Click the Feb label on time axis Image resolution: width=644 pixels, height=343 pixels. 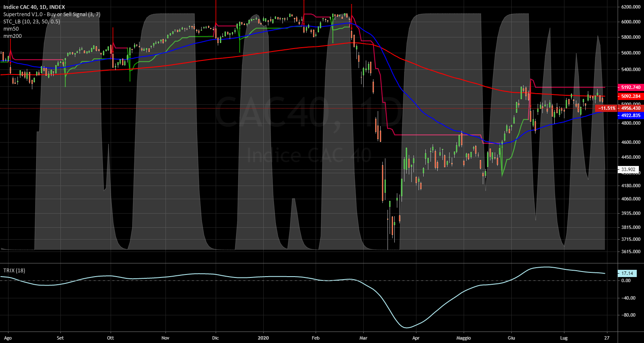(x=316, y=338)
